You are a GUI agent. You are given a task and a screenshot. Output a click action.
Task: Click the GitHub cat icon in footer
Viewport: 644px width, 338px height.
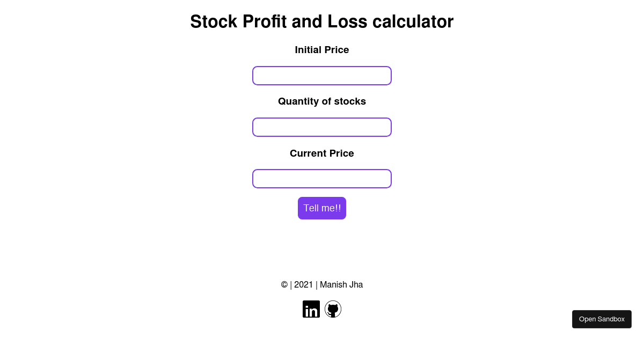click(333, 309)
